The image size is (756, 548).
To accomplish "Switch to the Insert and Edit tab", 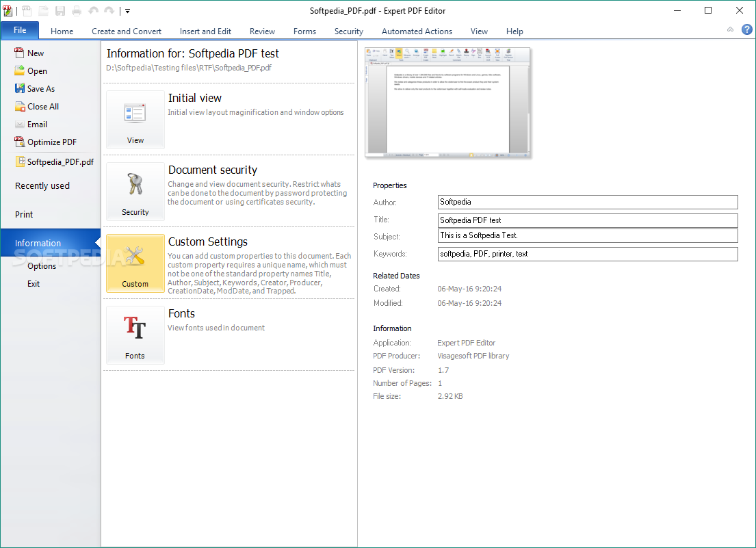I will click(x=205, y=31).
